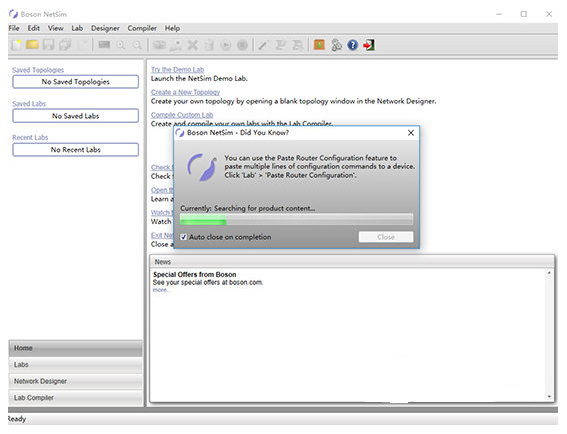
Task: Open the View menu
Action: pos(56,28)
